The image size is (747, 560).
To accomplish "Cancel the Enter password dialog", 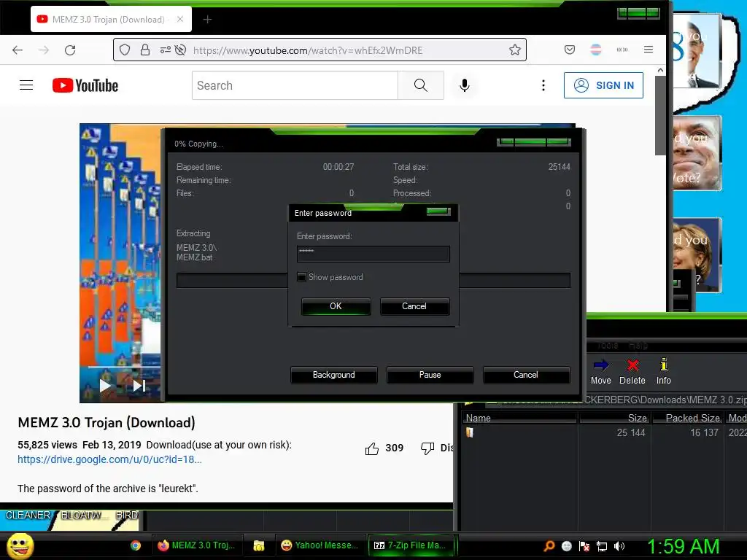I will (x=414, y=306).
